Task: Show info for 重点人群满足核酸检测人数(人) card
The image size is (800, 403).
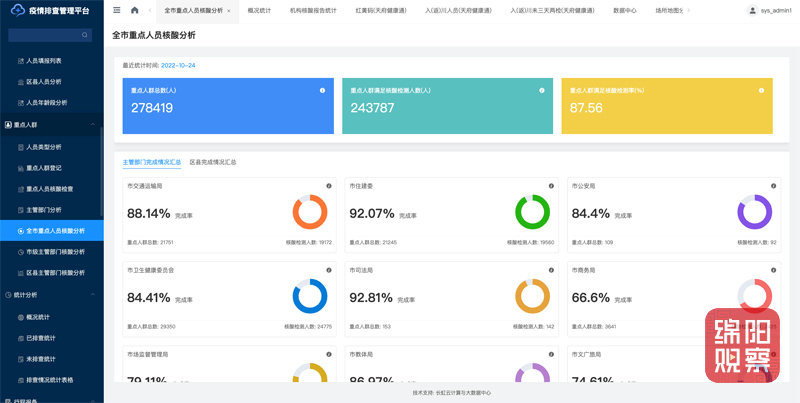Action: [542, 90]
